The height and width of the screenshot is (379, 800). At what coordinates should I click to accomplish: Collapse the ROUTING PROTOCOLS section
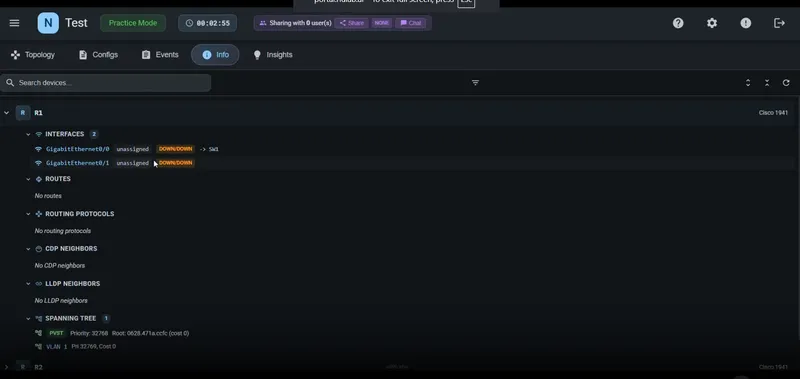[x=28, y=214]
